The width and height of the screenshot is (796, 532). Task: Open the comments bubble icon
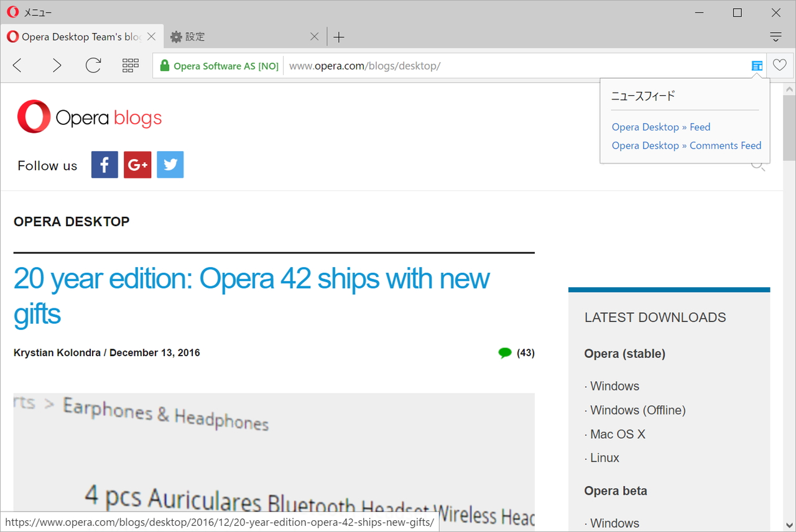tap(505, 353)
